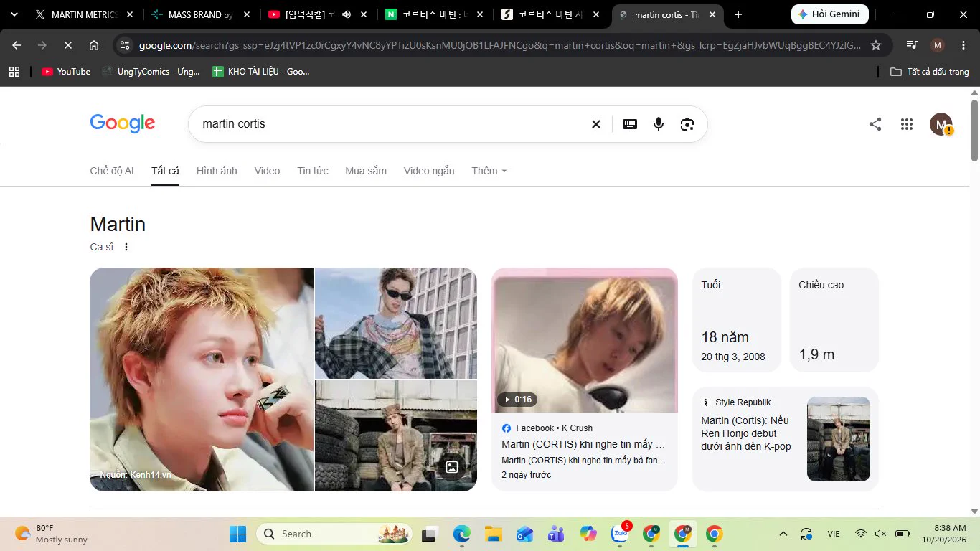Click the microphone voice search icon
The width and height of the screenshot is (980, 551).
point(659,124)
